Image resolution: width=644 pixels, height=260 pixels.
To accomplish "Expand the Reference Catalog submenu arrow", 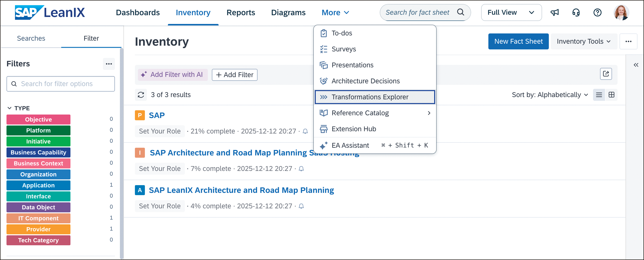I will (x=429, y=113).
